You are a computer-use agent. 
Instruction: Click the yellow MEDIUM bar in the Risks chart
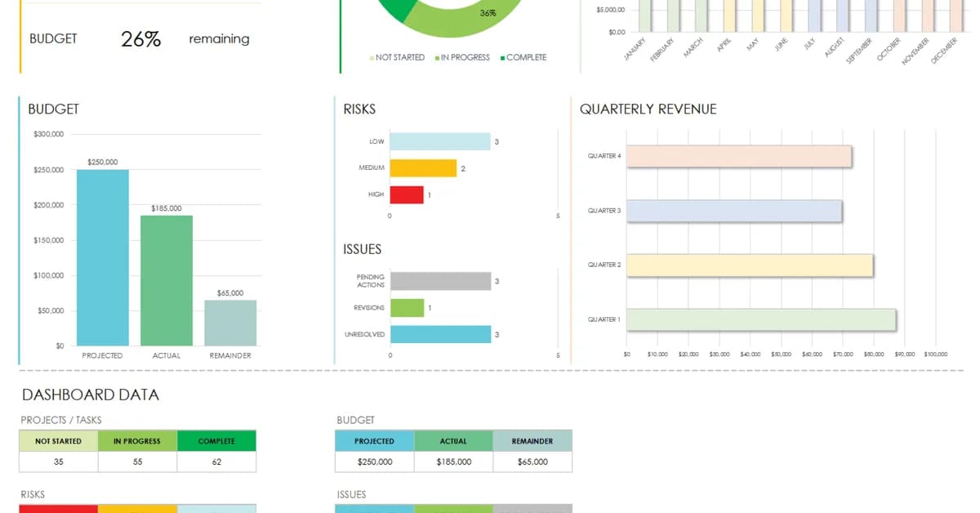[x=423, y=167]
